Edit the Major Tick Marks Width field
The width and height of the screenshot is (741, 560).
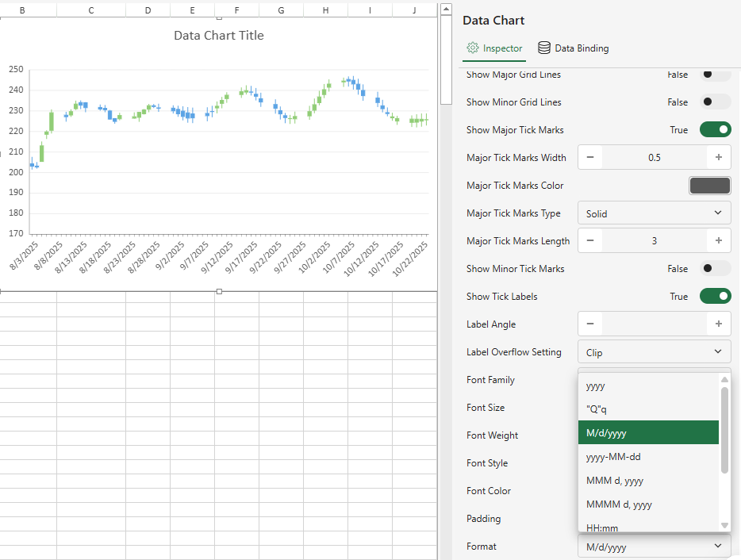[x=655, y=157]
